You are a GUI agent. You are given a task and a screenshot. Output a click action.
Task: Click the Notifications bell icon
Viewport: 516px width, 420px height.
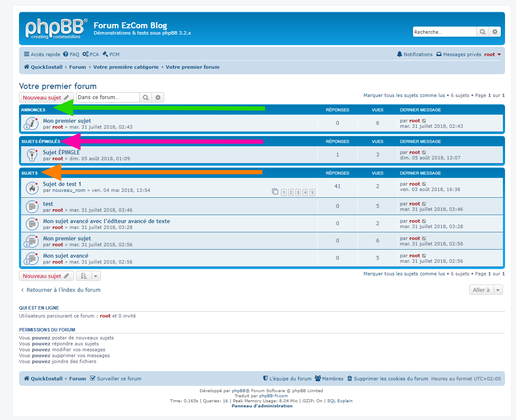coord(399,54)
